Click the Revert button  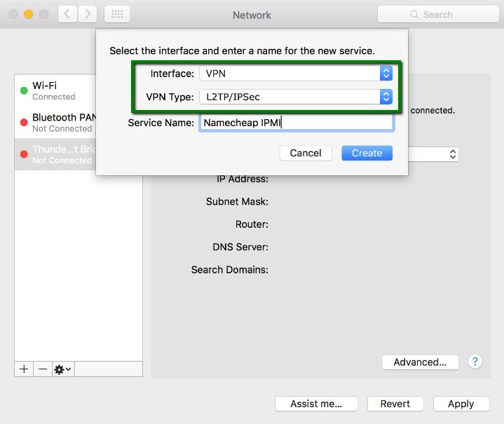(395, 404)
